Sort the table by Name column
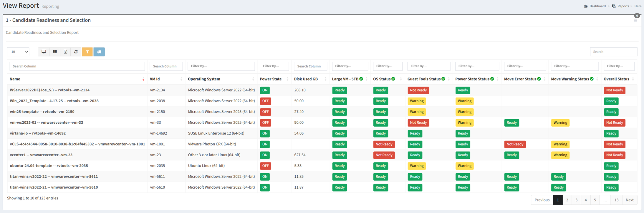The image size is (644, 213). tap(15, 79)
